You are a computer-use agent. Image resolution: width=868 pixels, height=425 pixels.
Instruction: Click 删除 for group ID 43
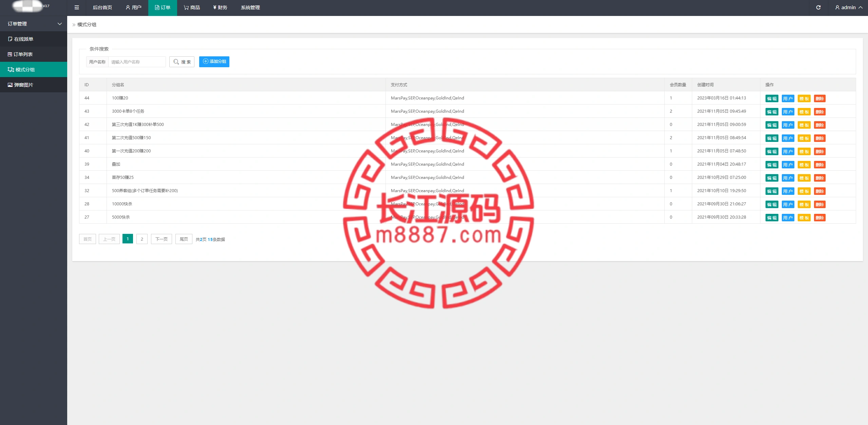pos(820,112)
